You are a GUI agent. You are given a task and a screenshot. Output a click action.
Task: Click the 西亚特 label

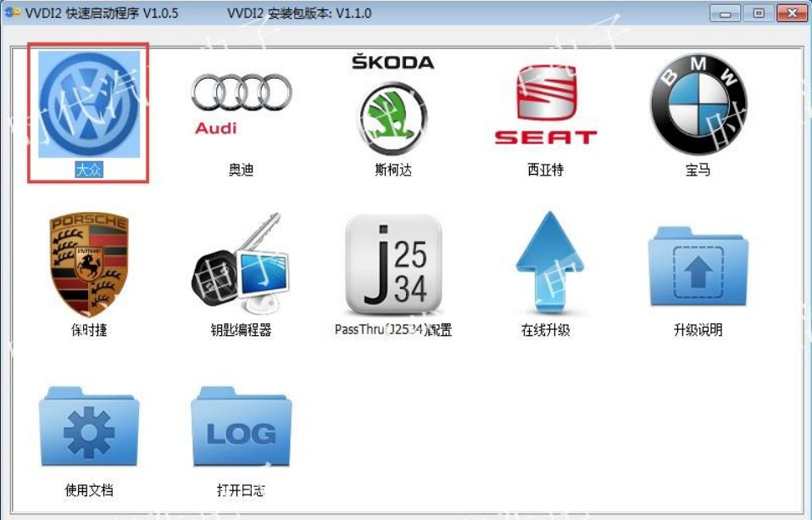point(546,170)
